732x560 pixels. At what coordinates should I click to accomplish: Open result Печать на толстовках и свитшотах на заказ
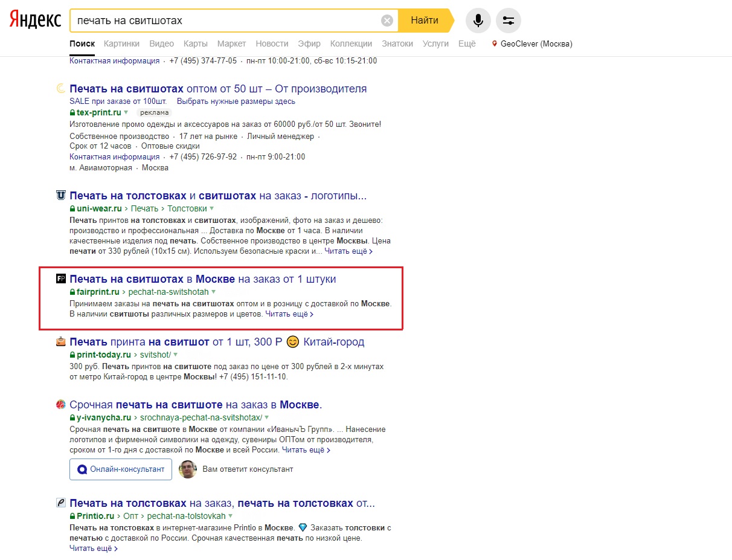coord(218,196)
